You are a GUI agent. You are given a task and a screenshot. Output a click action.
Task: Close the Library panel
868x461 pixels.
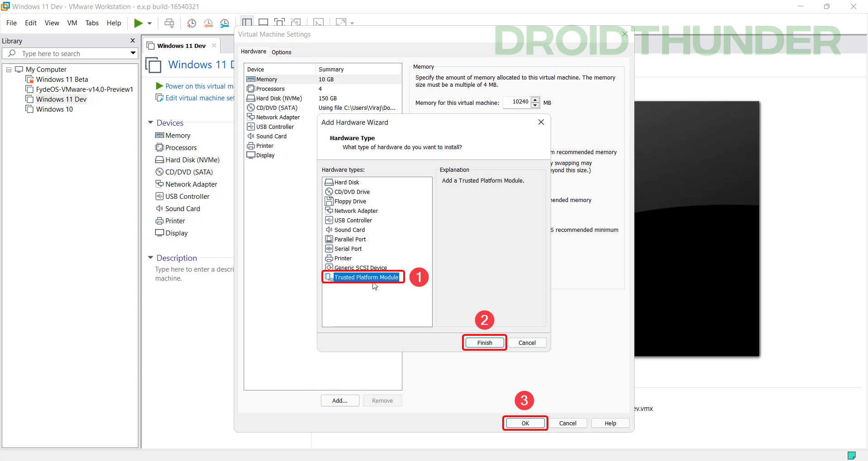(x=132, y=41)
